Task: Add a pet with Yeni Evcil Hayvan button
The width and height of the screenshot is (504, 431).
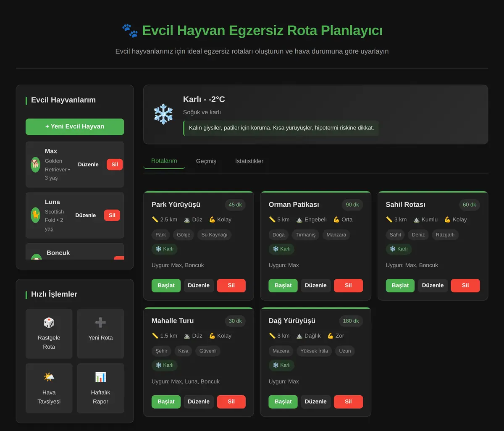Action: (x=75, y=126)
